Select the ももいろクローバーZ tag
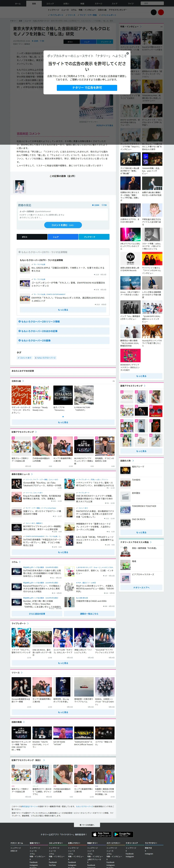174x868 pixels. [45, 358]
